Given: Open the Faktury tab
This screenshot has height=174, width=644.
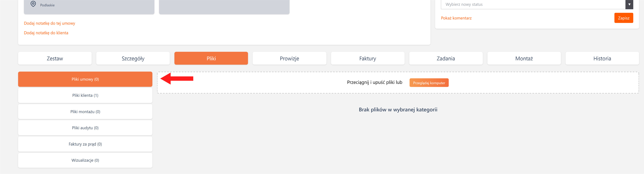Looking at the screenshot, I should (368, 58).
